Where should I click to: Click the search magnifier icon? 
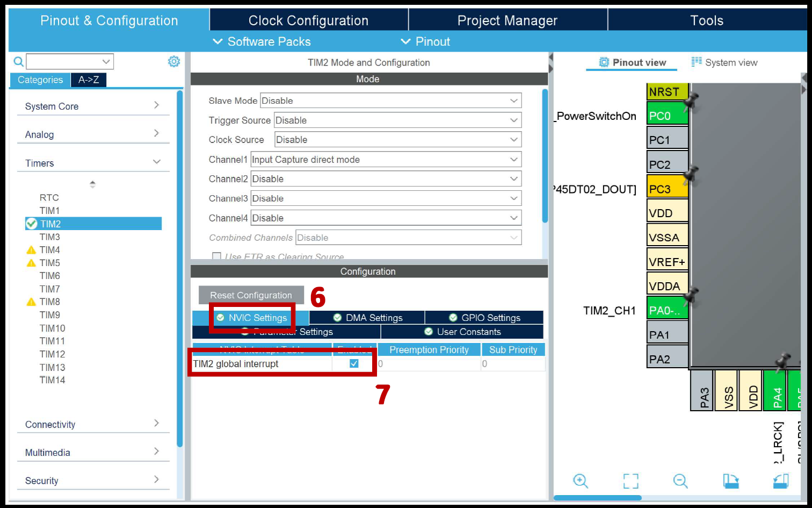click(18, 62)
